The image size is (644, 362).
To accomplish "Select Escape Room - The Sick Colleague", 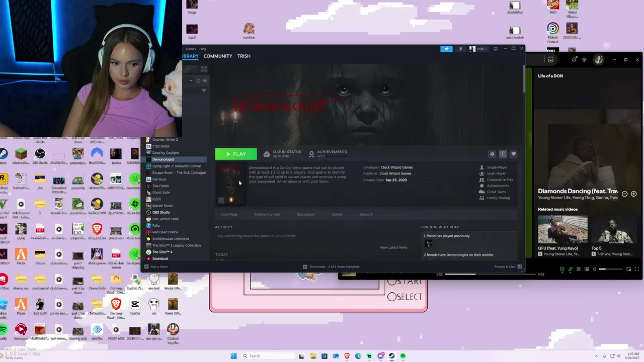I will 175,172.
